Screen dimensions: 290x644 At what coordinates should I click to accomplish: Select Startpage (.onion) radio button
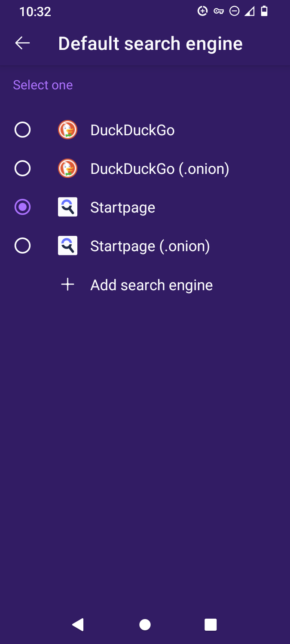[22, 246]
